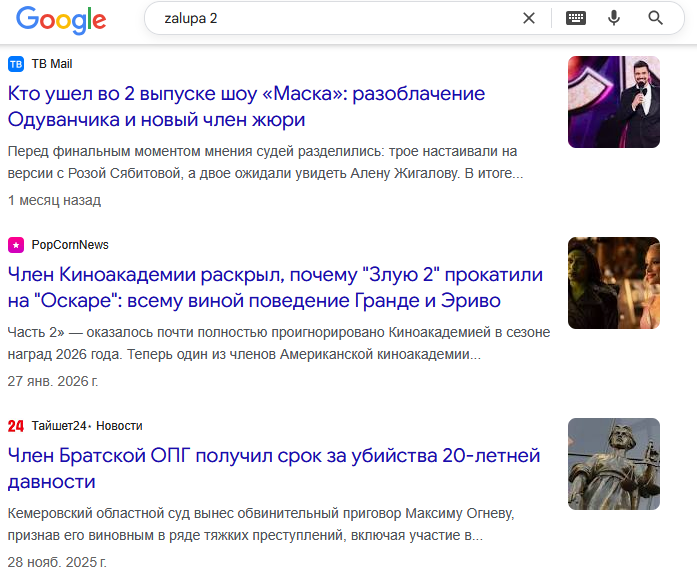697x581 pixels.
Task: Open headline about "Злую 2" and Oscar
Action: pos(275,288)
